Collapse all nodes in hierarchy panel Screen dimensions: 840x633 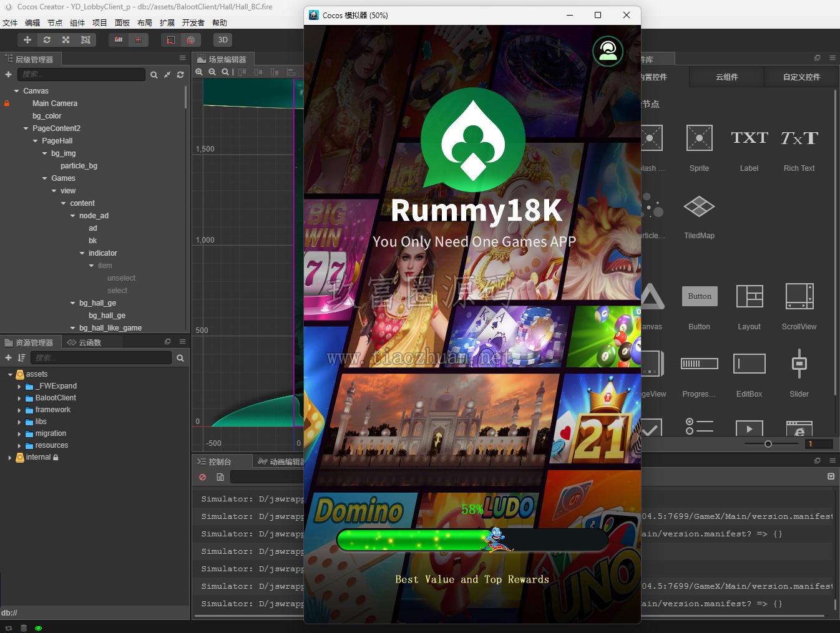[167, 75]
